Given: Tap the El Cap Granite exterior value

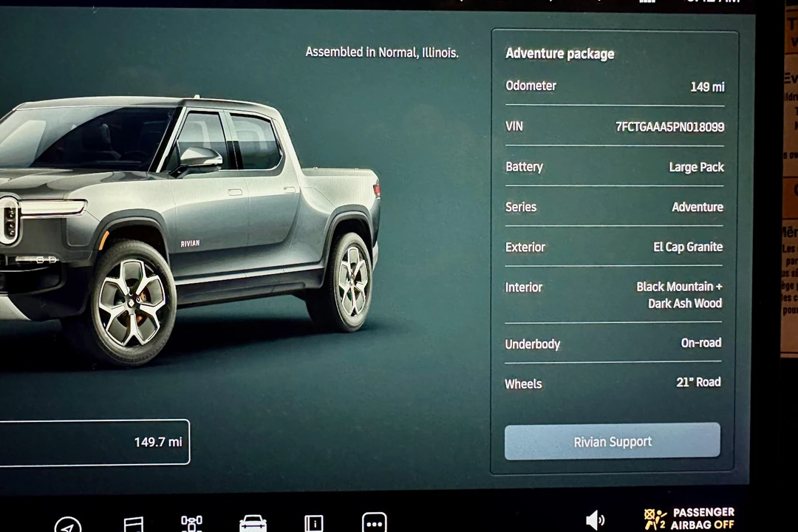Looking at the screenshot, I should pos(688,247).
